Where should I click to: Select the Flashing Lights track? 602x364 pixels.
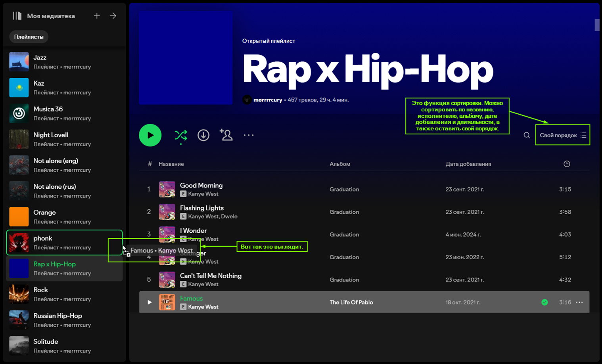point(364,212)
